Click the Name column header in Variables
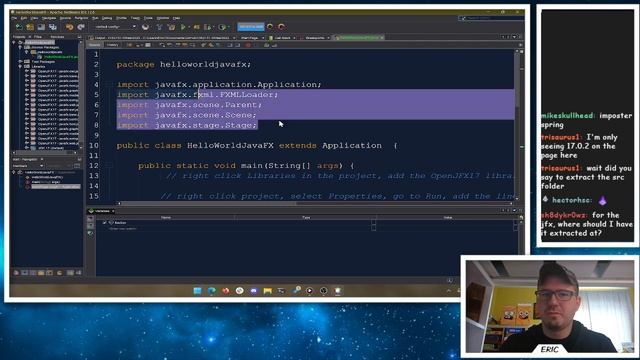 [166, 218]
